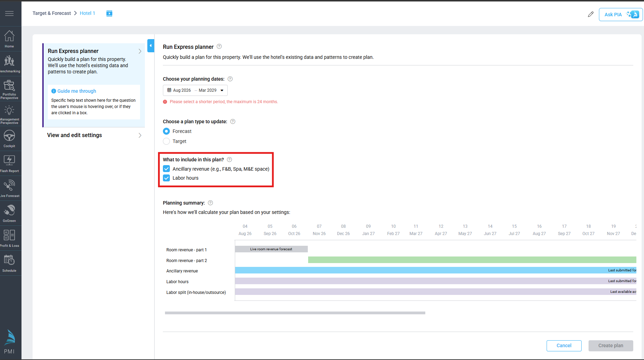Image resolution: width=644 pixels, height=360 pixels.
Task: Click the Target & Forecast breadcrumb
Action: point(52,13)
